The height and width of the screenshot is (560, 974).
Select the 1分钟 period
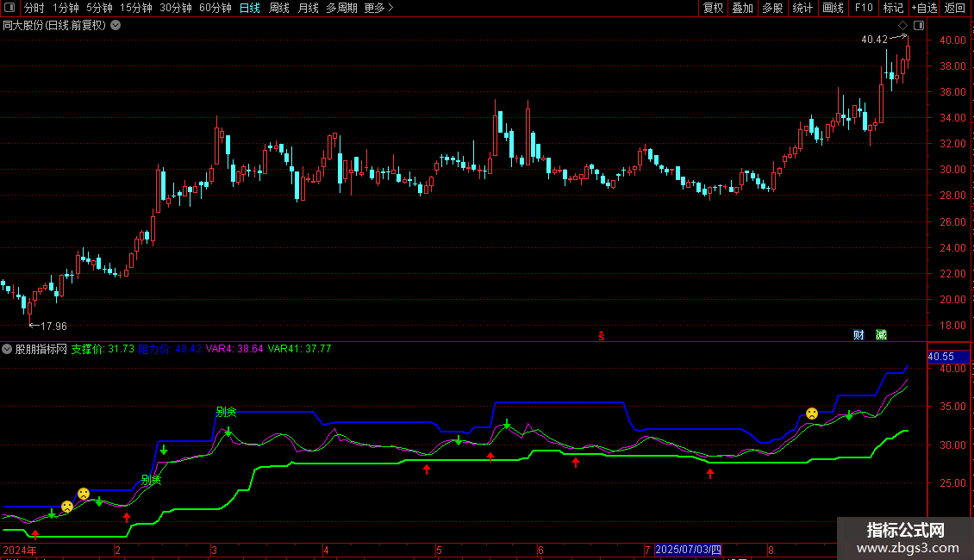(66, 8)
